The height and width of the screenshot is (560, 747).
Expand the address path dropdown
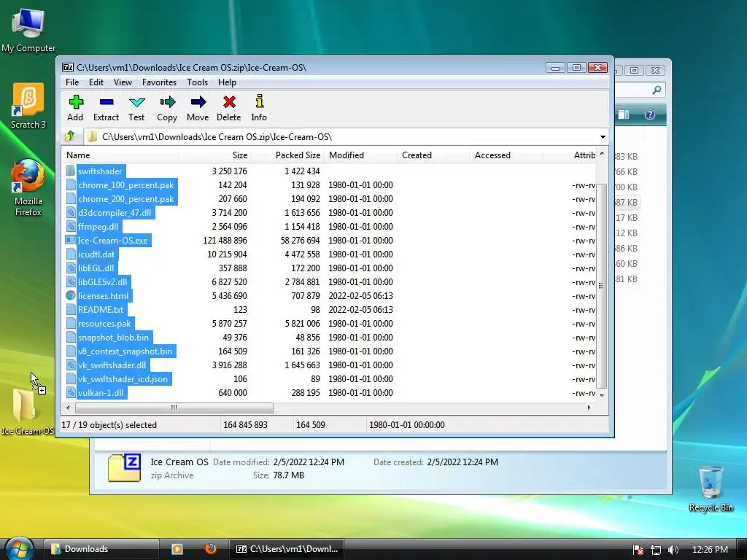coord(603,137)
